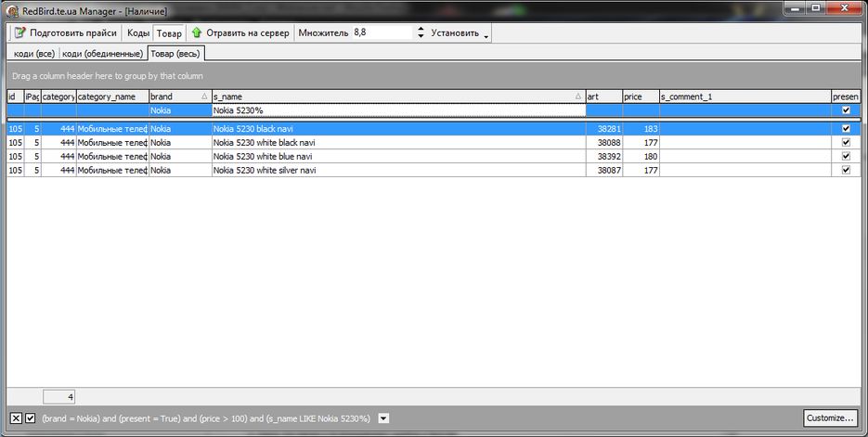Click the brand filter cell Nokia

180,110
